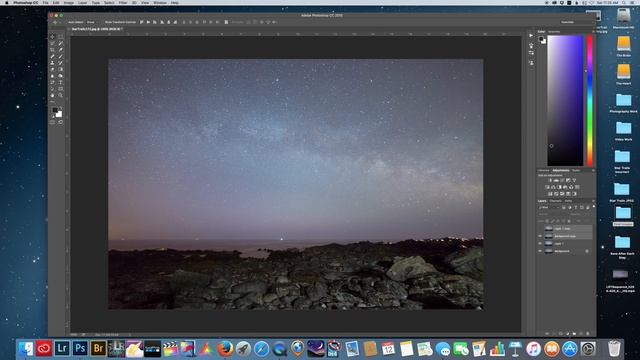The width and height of the screenshot is (640, 360).
Task: Switch to the Styles tab
Action: coord(576,170)
